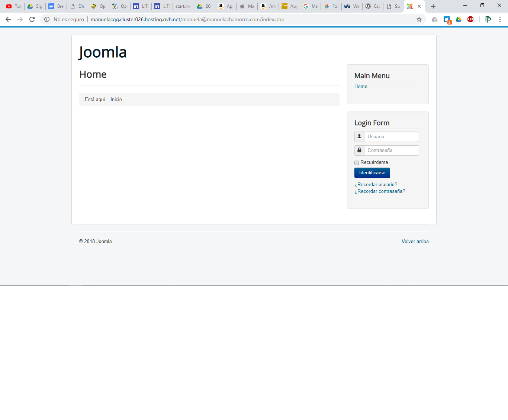Go forward with the browser arrow
Screen dimensions: 508x420
point(20,19)
